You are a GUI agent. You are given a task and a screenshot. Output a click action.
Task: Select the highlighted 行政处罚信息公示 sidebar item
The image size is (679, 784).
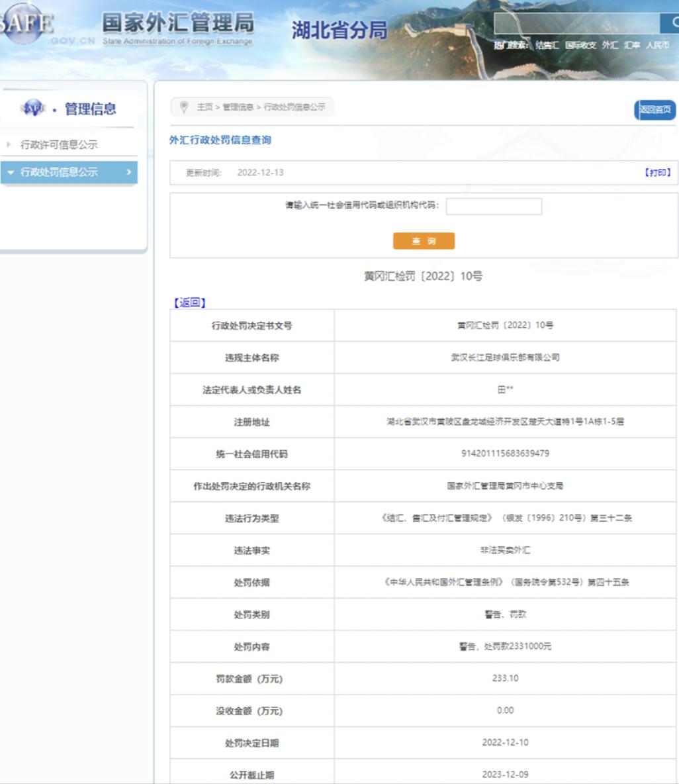(60, 171)
